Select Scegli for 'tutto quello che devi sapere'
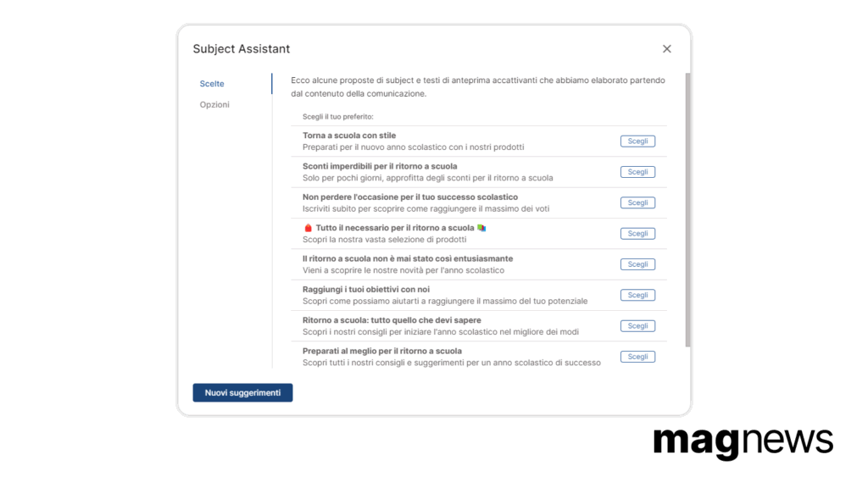The image size is (868, 488). 637,326
